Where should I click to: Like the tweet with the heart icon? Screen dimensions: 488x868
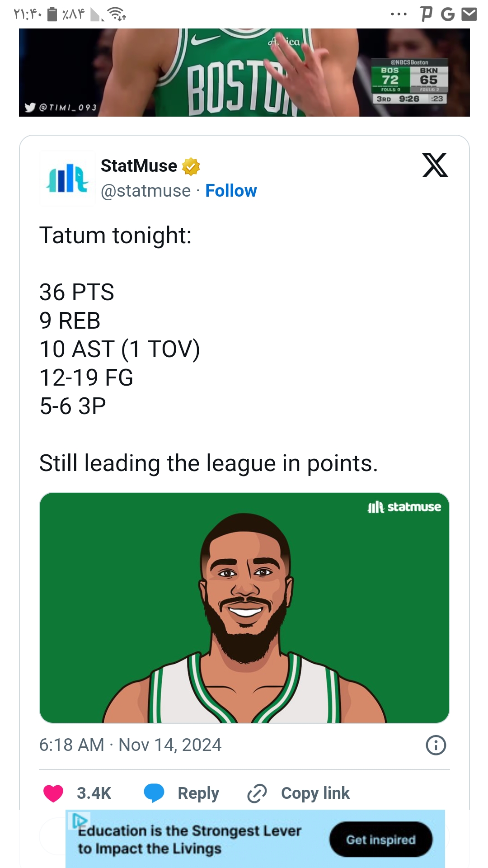coord(53,793)
